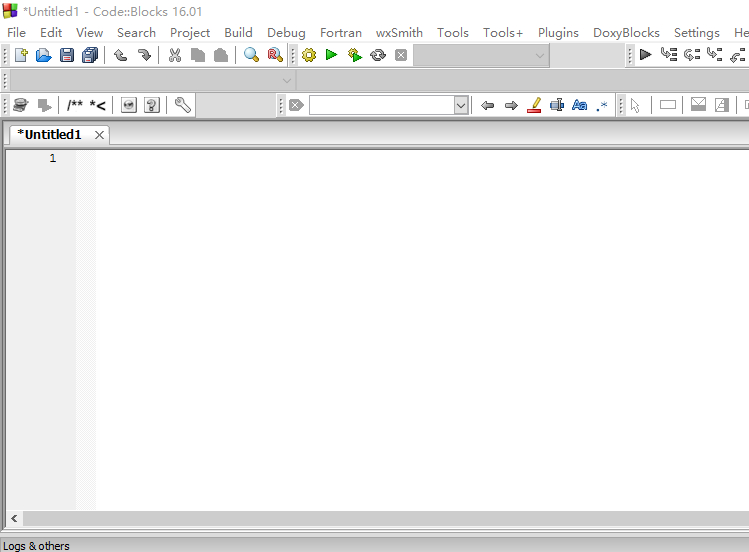
Task: Open the Fortran menu
Action: tap(341, 32)
